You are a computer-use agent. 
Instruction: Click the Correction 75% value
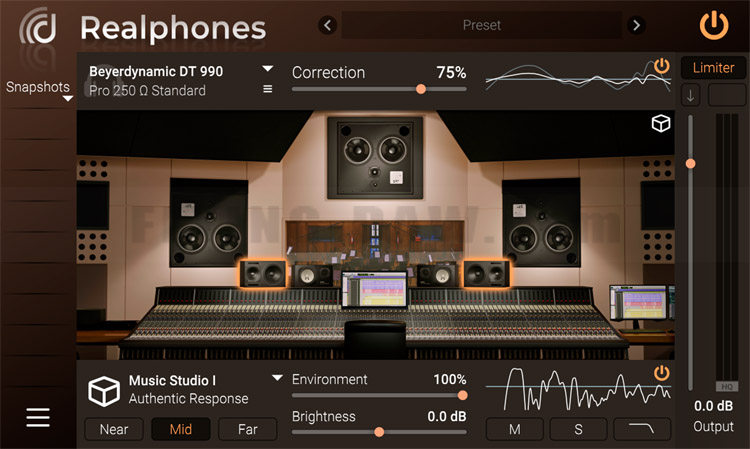point(451,73)
